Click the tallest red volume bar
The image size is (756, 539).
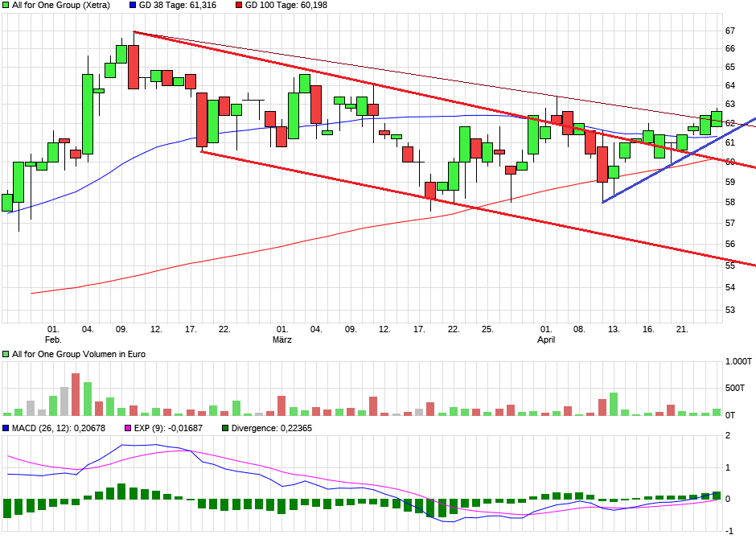point(76,394)
